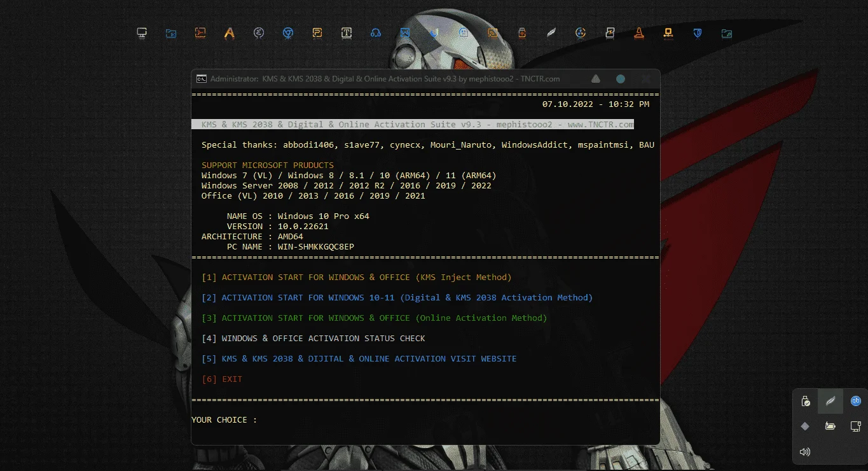This screenshot has width=868, height=471.
Task: Click option 2 Digital & KMS 2038 line
Action: point(397,298)
